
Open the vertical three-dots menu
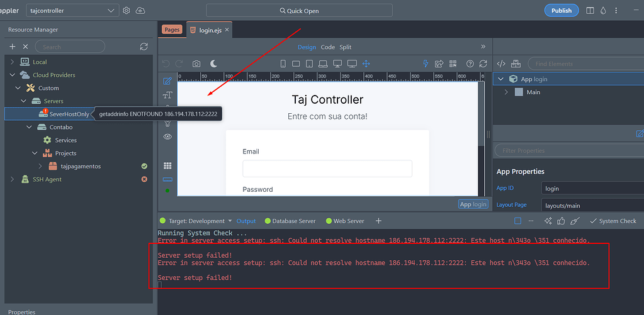(616, 11)
